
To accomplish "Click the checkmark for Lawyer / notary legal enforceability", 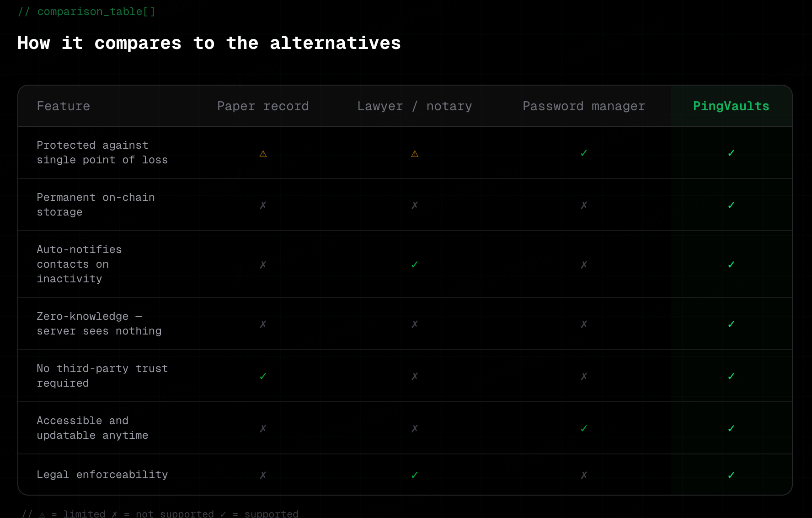I will click(x=415, y=475).
